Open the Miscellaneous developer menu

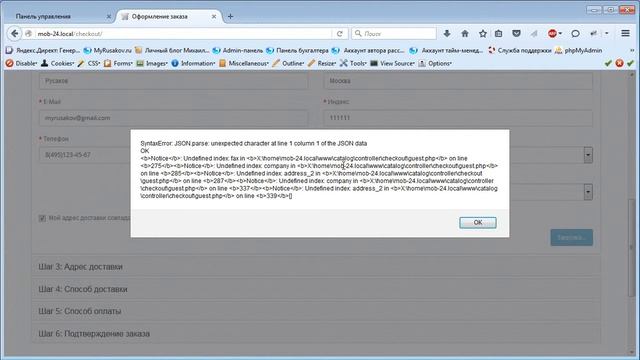244,63
